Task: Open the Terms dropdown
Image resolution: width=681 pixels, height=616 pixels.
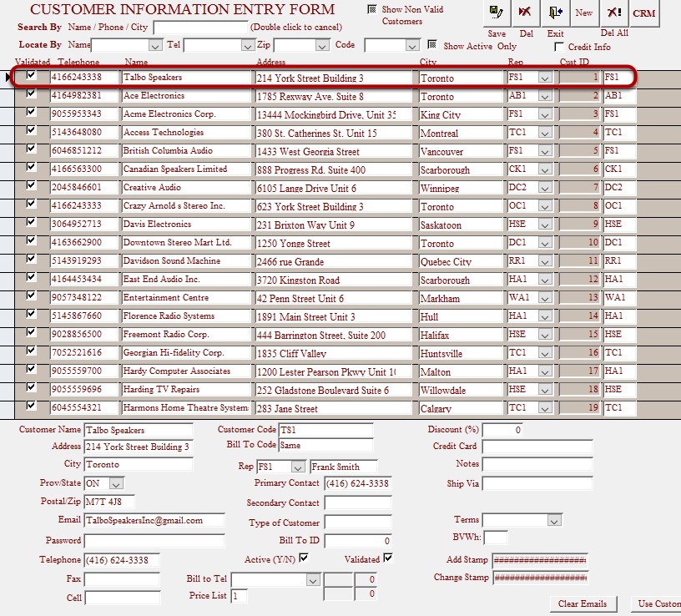Action: (554, 521)
